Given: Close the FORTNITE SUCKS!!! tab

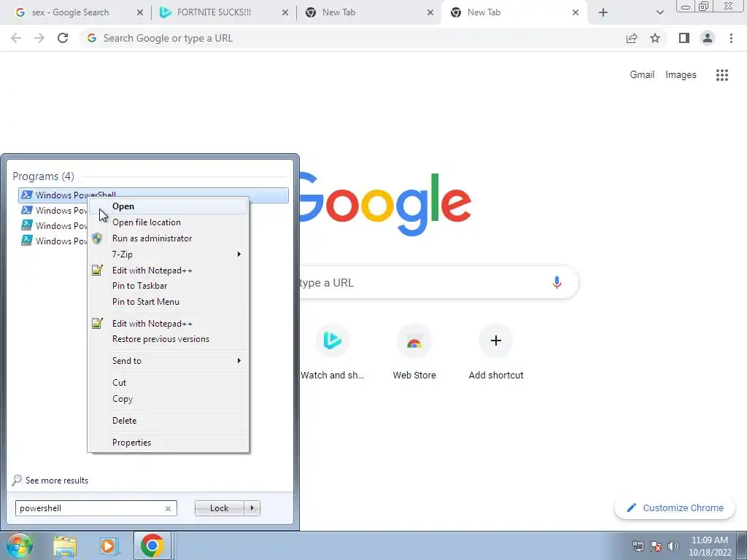Looking at the screenshot, I should (x=285, y=12).
